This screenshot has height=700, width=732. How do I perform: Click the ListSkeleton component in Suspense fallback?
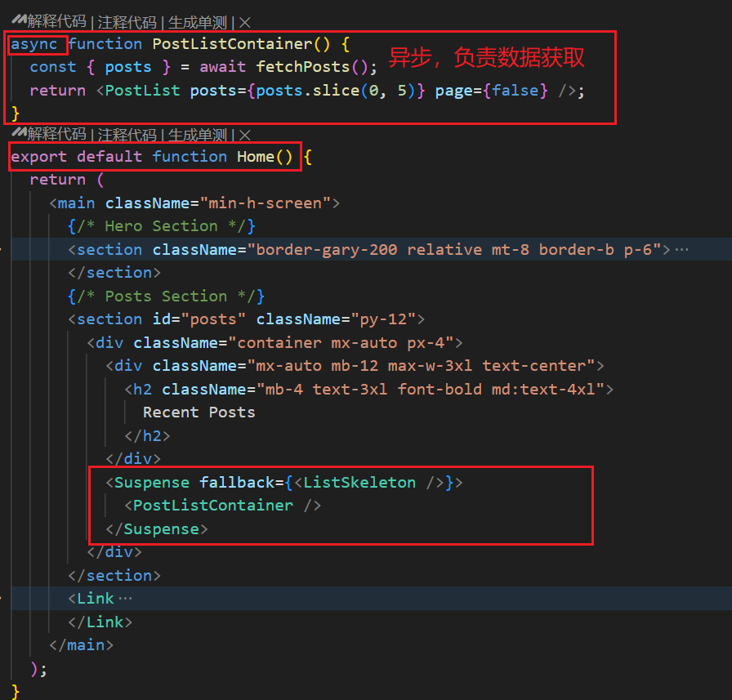point(359,483)
